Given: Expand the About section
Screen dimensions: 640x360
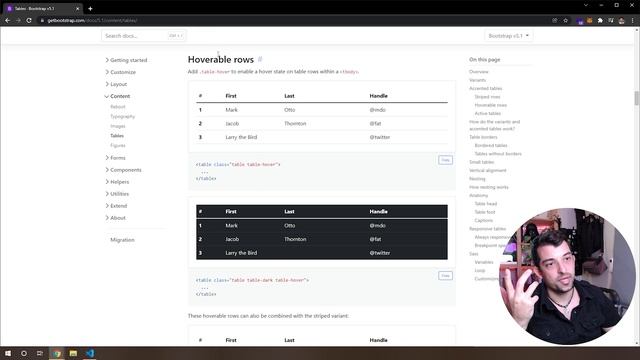Looking at the screenshot, I should click(116, 218).
